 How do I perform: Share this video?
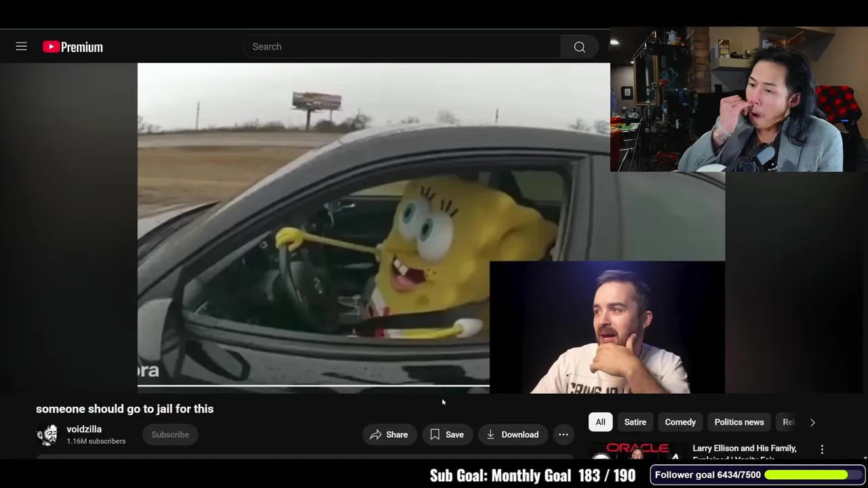pos(389,434)
